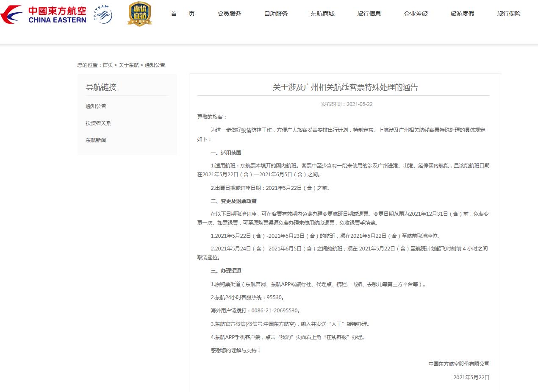538x392 pixels.
Task: Click the announcement title about 广州 routes
Action: click(345, 87)
